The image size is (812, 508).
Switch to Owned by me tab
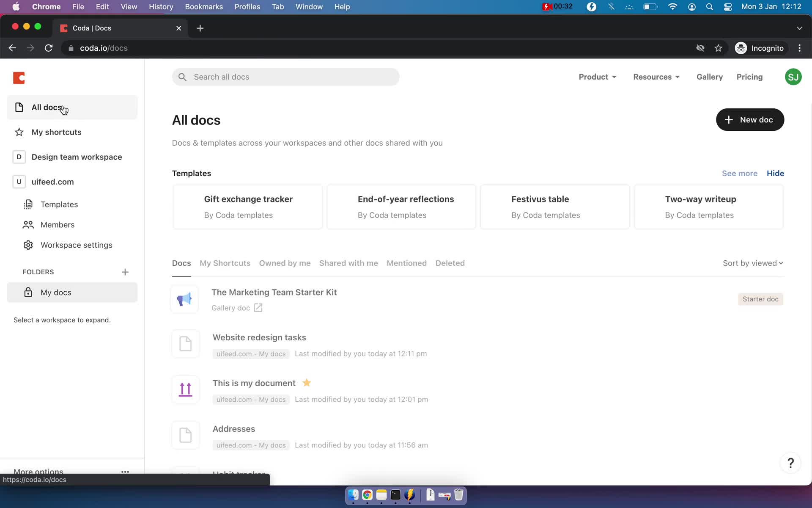pyautogui.click(x=285, y=263)
